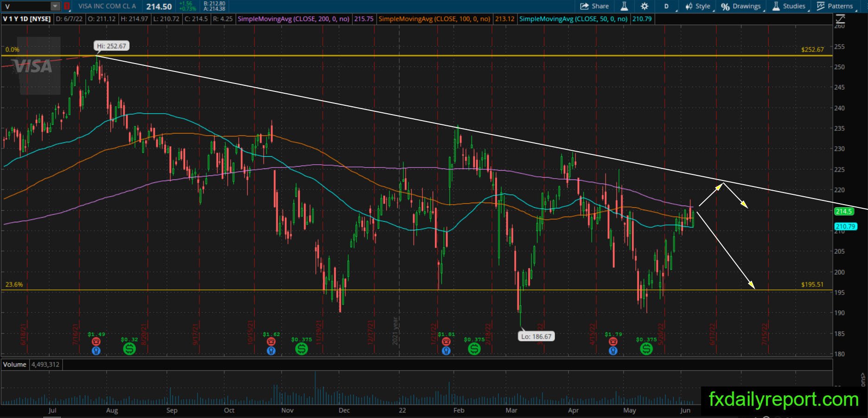Click the Hi: 252.67 price bubble

point(111,46)
